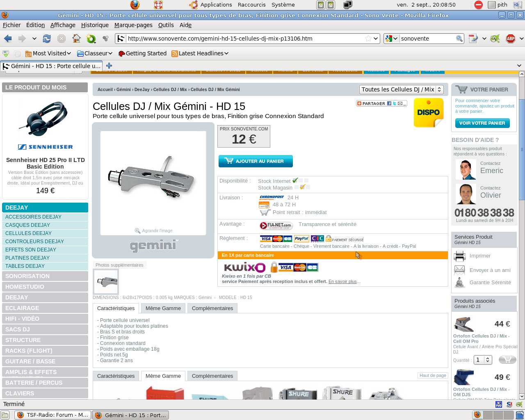Screen dimensions: 525x420
Task: Open the list all tabs dropdown
Action: coord(519,66)
